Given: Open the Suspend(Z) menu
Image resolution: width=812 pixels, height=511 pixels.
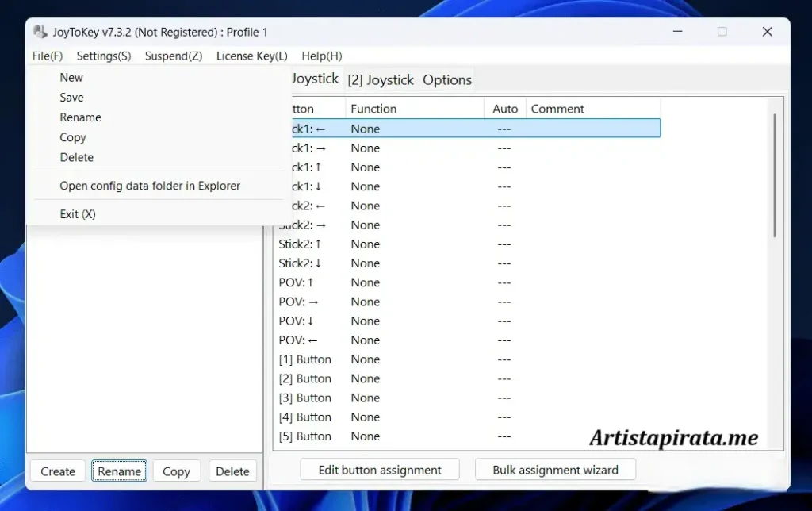Looking at the screenshot, I should pyautogui.click(x=174, y=56).
